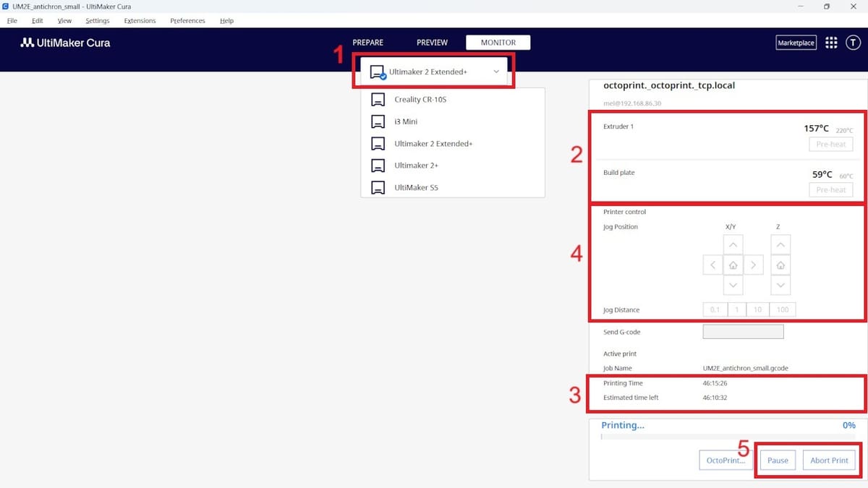Select the i3 Mini printer
This screenshot has width=868, height=488.
453,121
